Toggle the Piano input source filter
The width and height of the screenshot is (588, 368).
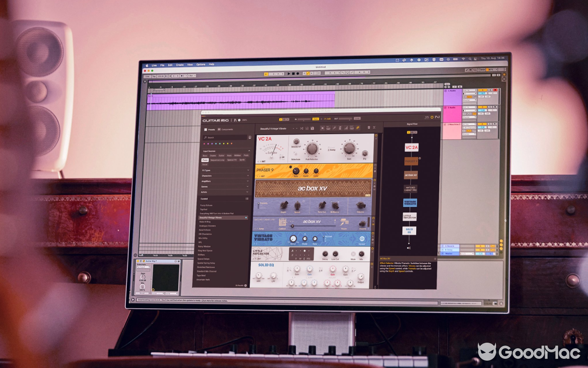(x=204, y=160)
